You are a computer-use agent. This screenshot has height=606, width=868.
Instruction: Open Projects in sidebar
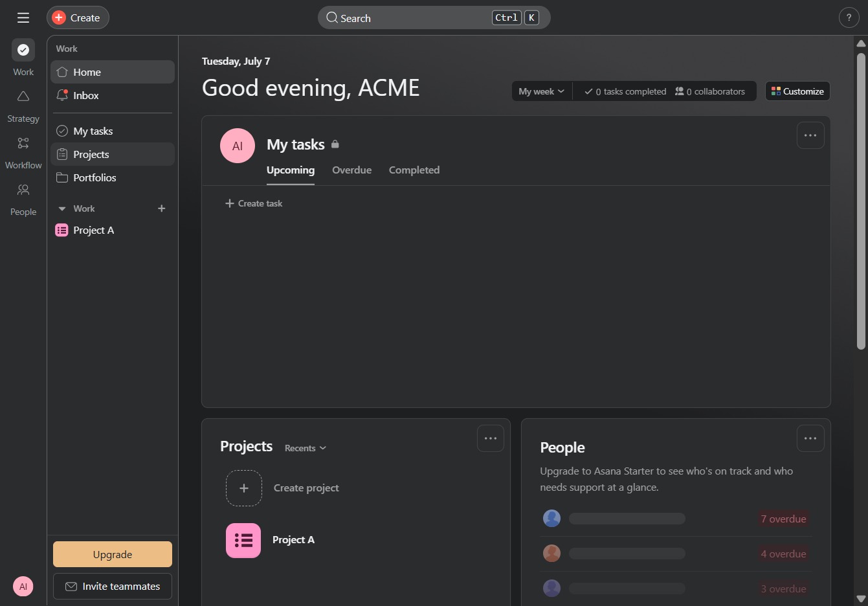[113, 154]
